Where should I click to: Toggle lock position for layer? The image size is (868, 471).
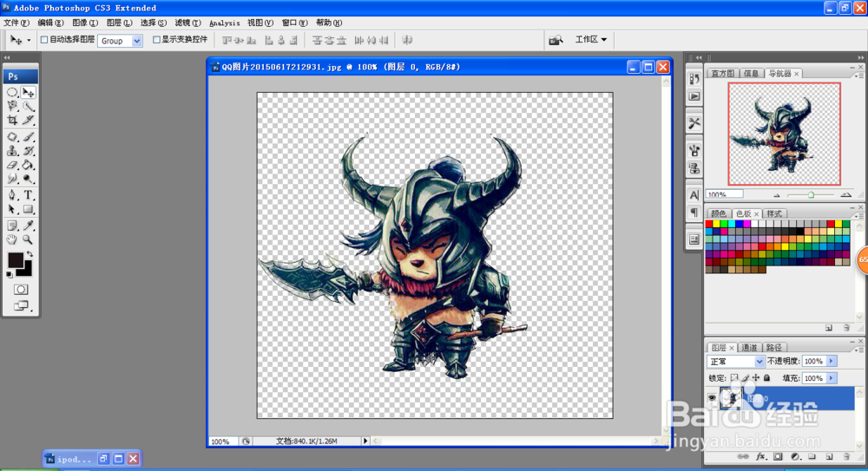click(x=756, y=378)
